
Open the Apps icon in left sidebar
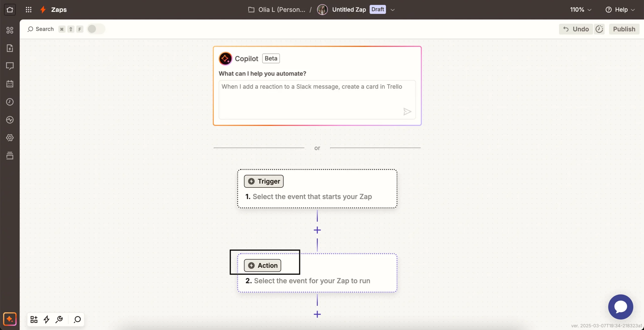(x=10, y=30)
